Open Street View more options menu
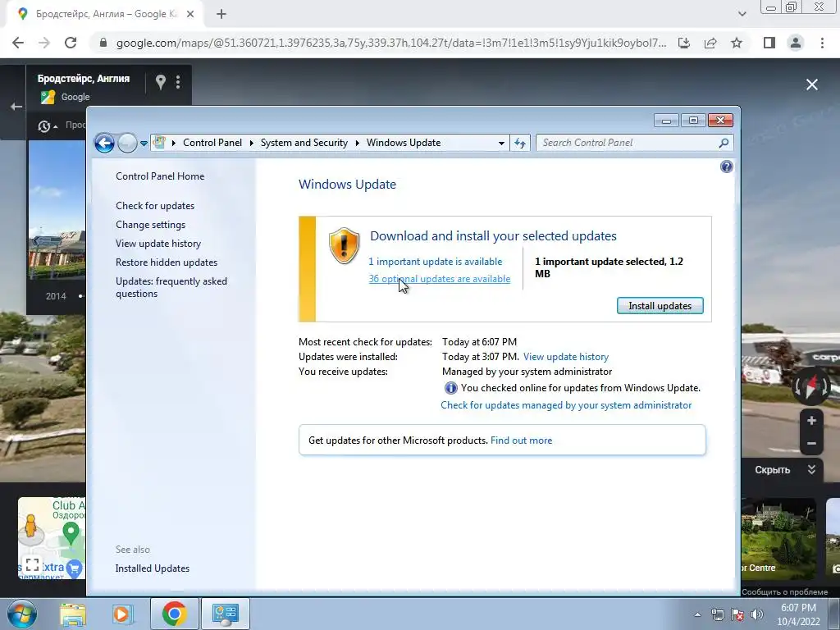Image resolution: width=840 pixels, height=630 pixels. pyautogui.click(x=178, y=82)
